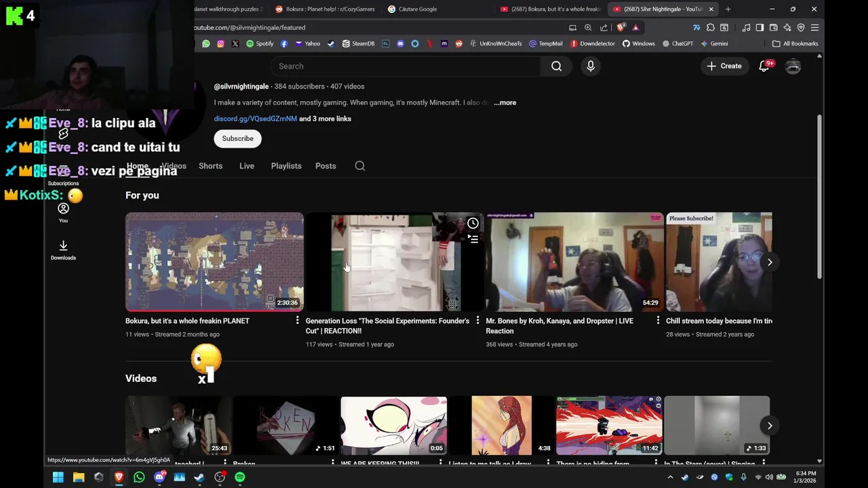Open Steam from Windows taskbar
The image size is (868, 488).
199,477
